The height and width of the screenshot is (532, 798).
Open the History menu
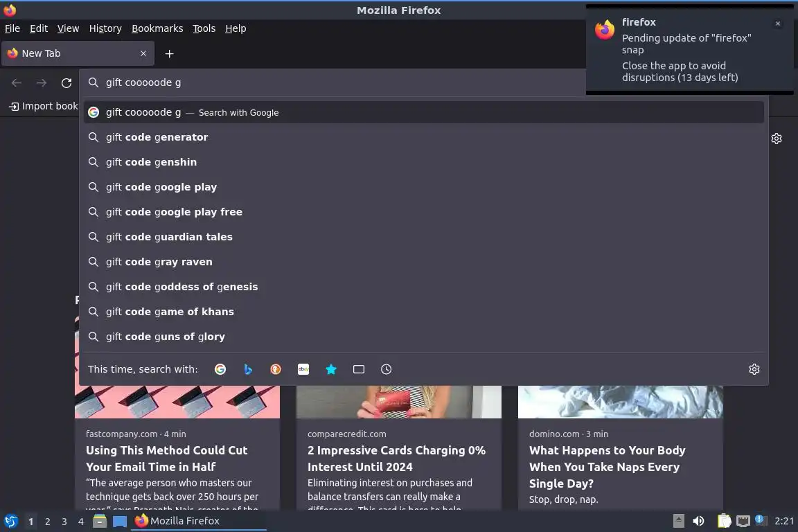click(105, 28)
